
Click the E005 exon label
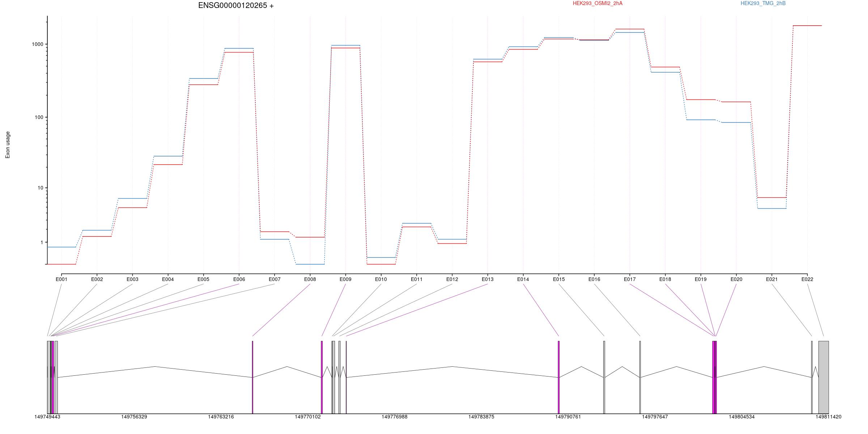pyautogui.click(x=203, y=279)
